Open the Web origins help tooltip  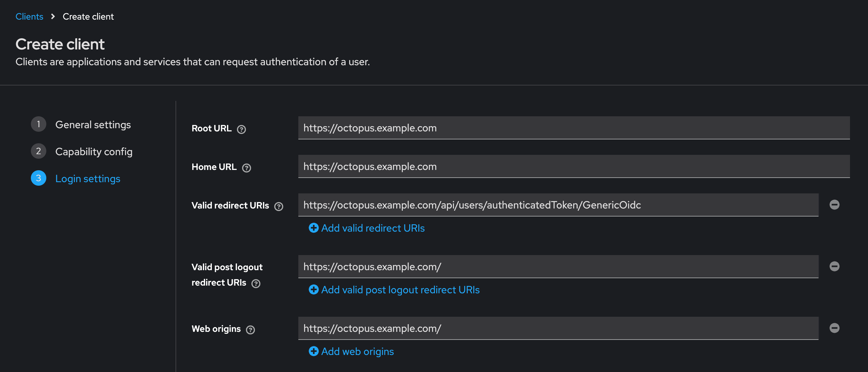point(250,330)
